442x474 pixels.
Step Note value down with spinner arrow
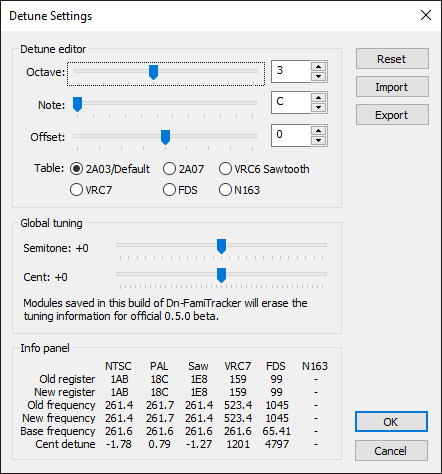coord(319,107)
